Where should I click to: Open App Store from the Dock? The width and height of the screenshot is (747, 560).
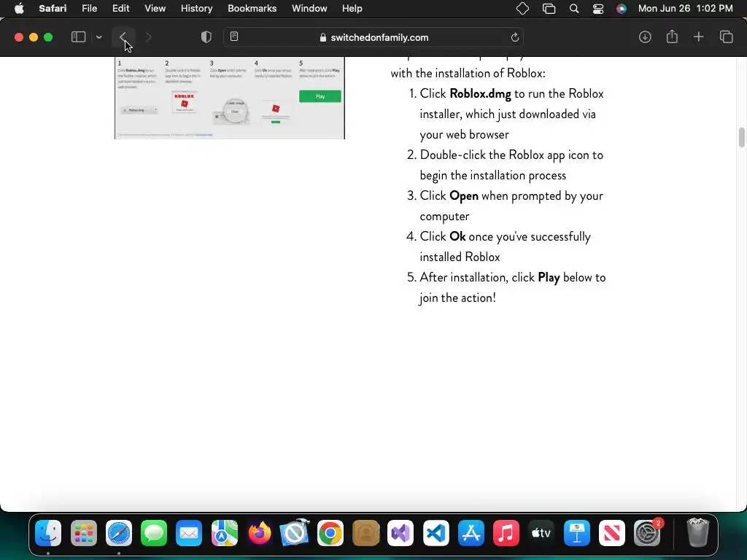point(471,533)
